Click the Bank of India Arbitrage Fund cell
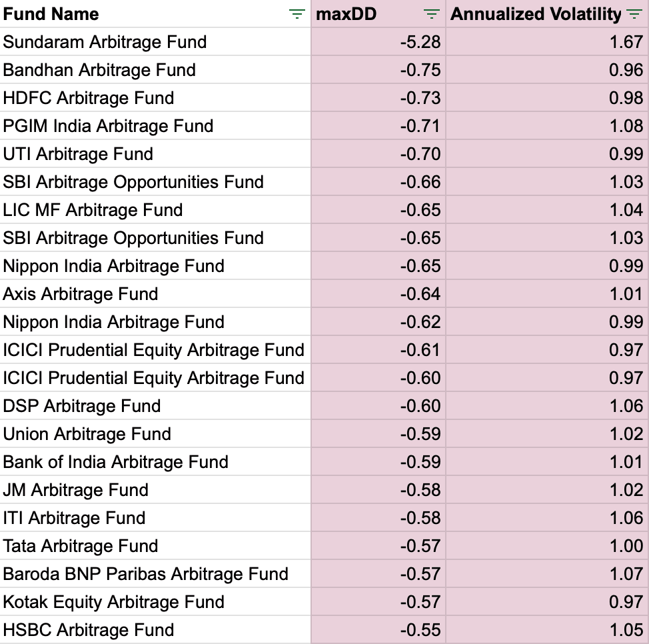Viewport: 649px width, 644px height. (x=116, y=462)
